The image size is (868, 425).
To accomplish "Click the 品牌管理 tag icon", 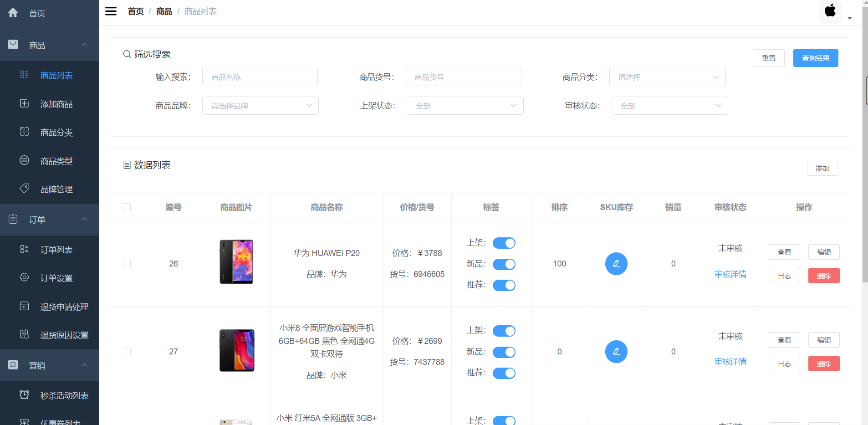I will [x=25, y=188].
